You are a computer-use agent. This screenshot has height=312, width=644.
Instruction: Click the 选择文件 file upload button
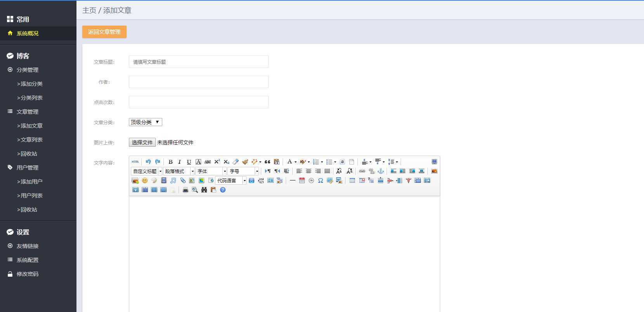coord(142,142)
